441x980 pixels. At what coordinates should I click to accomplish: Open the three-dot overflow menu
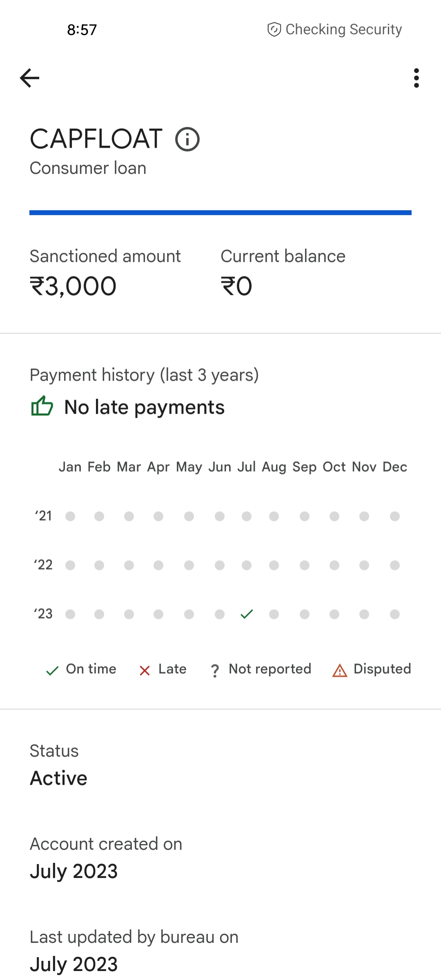416,78
